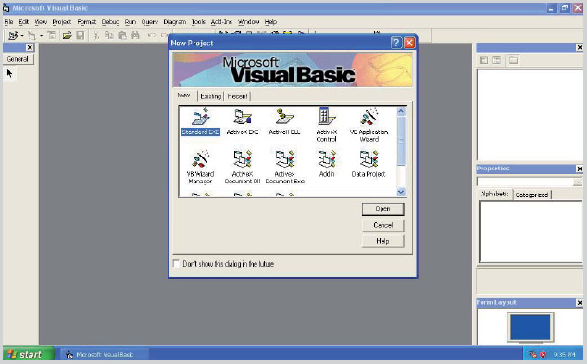Open the Menu Editor toolbar icon

51,35
